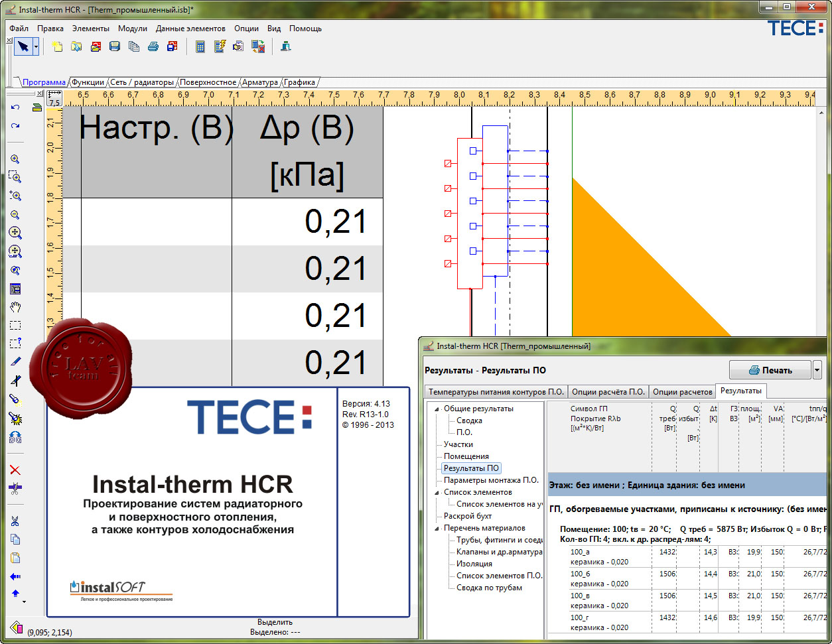This screenshot has height=644, width=832.
Task: Switch to the Поверхностное tab
Action: tap(208, 82)
